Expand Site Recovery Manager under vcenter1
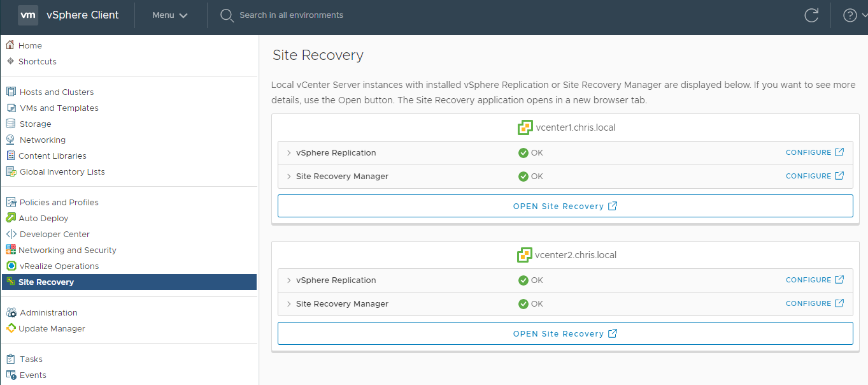The height and width of the screenshot is (385, 868). tap(288, 177)
